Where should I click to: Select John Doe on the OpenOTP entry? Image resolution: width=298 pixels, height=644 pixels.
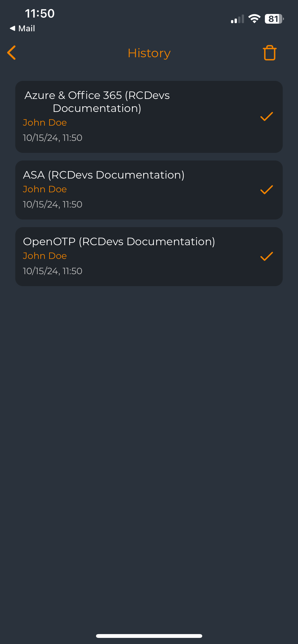[x=45, y=256]
